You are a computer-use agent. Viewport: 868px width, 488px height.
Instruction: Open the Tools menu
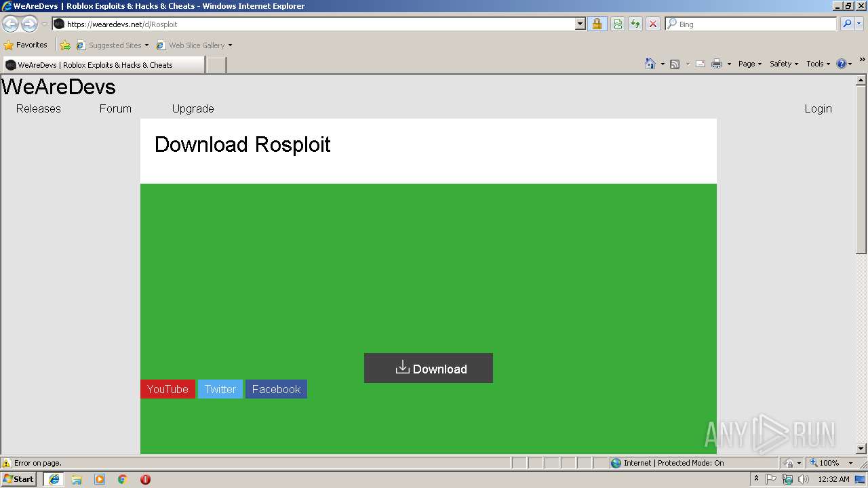[818, 64]
